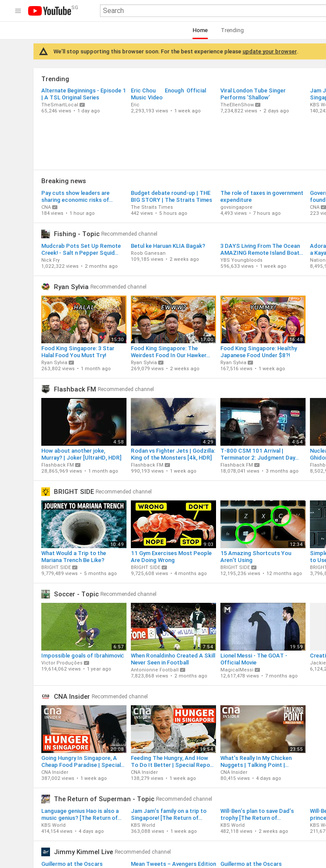Screen dimensions: 326x868
Task: Open MagicalMessi channel name
Action: coord(237,670)
